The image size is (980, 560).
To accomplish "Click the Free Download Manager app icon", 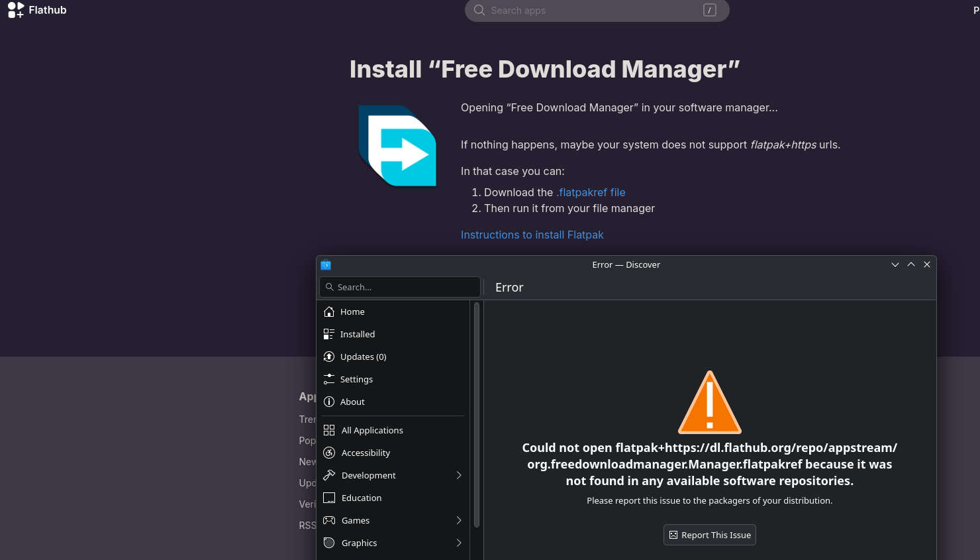I will coord(397,146).
